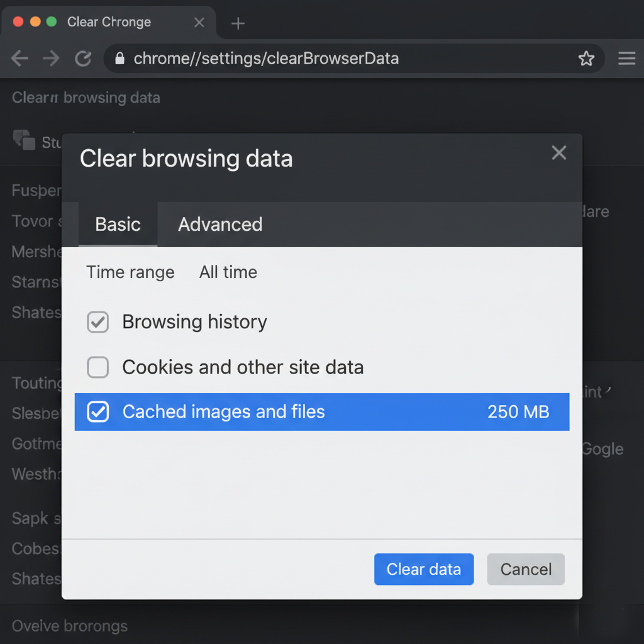Open a new tab with the plus icon
644x644 pixels.
(x=238, y=23)
